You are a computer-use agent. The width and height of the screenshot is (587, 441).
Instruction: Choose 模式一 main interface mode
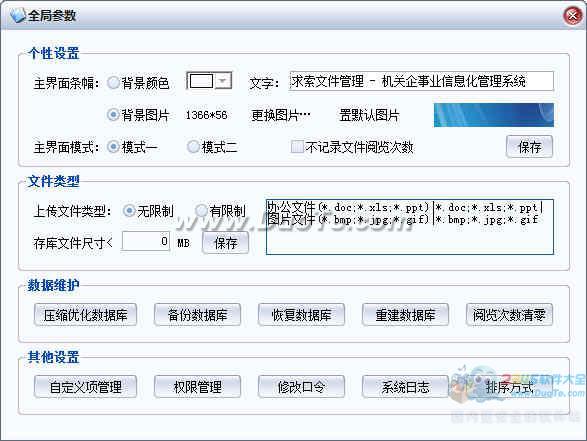coord(113,147)
